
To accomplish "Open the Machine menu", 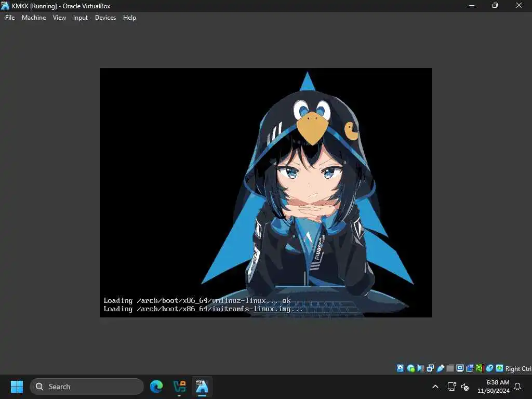I will tap(34, 18).
